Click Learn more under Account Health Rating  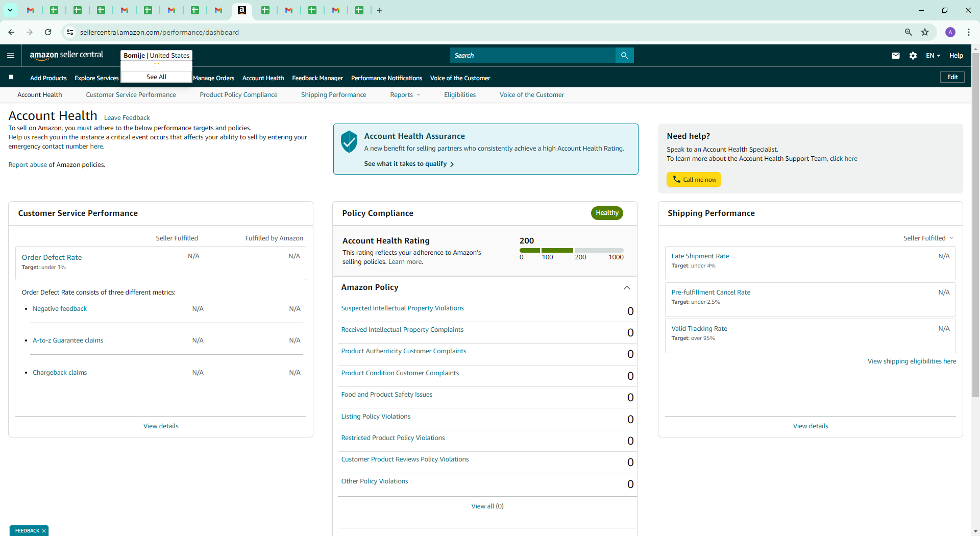pos(405,262)
